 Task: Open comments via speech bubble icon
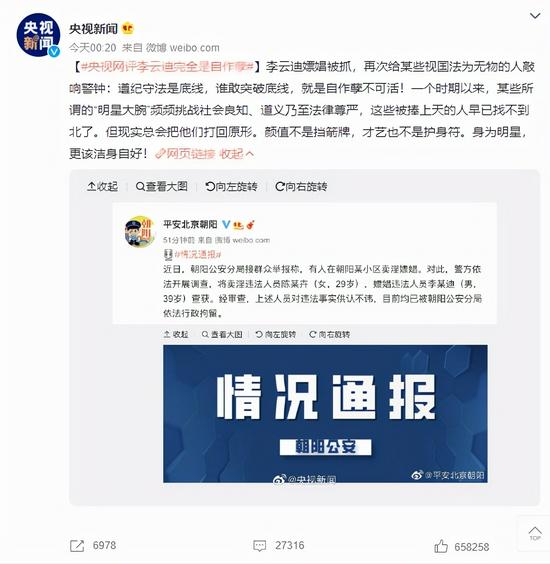259,546
